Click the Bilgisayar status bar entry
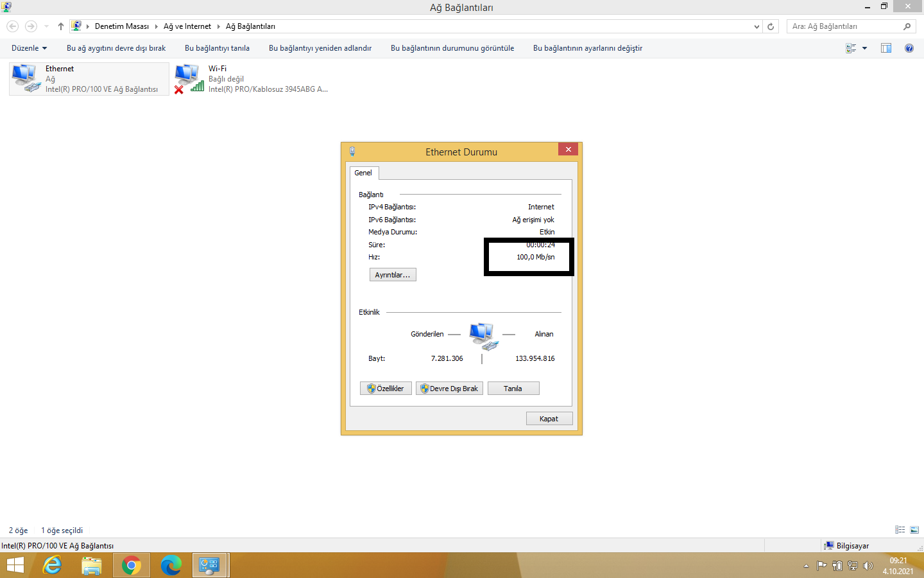The image size is (924, 578). (847, 546)
